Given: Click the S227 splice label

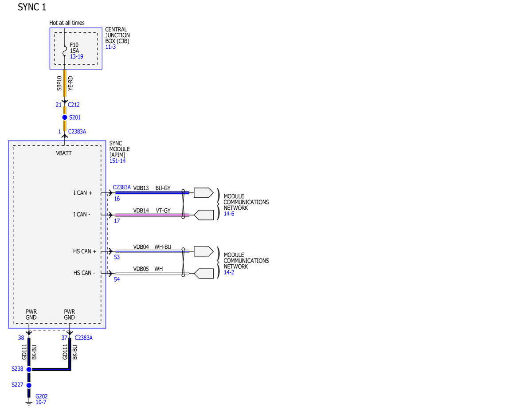Looking at the screenshot, I should click(17, 385).
